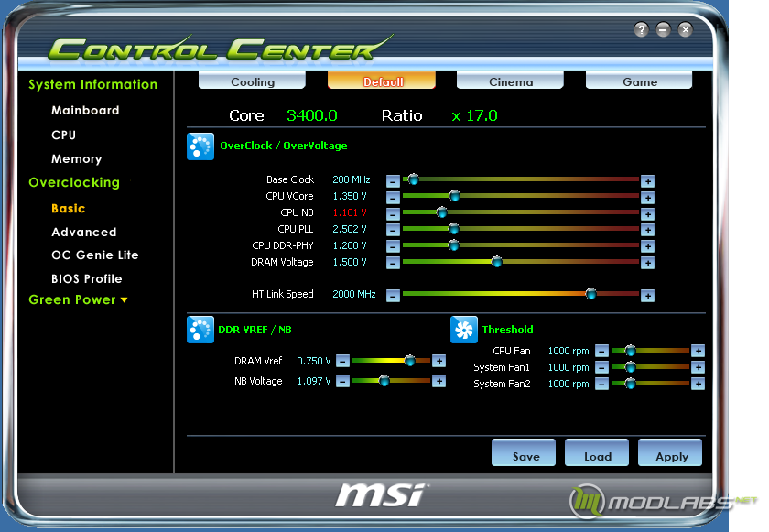Decrease CPU VCore with minus button
Image resolution: width=769 pixels, height=532 pixels.
point(393,198)
